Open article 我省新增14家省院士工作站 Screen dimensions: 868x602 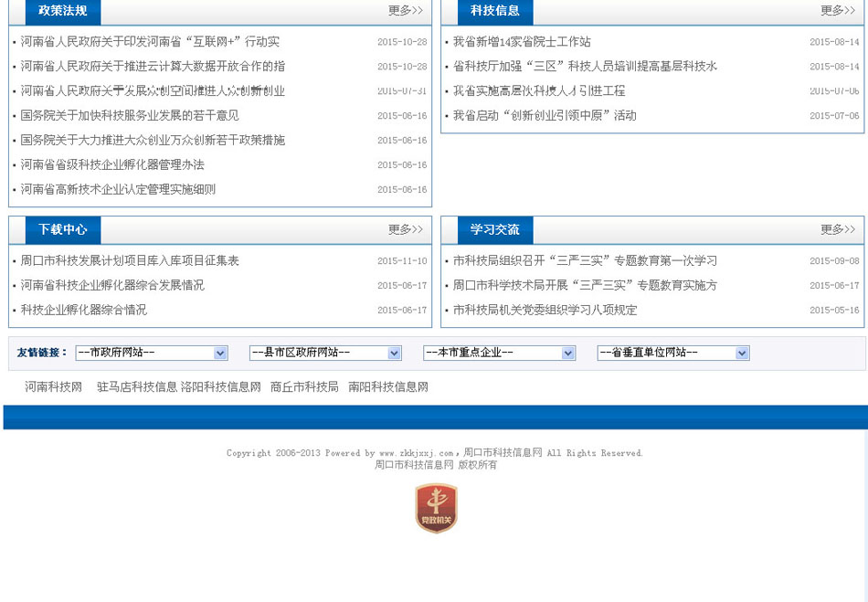point(522,42)
